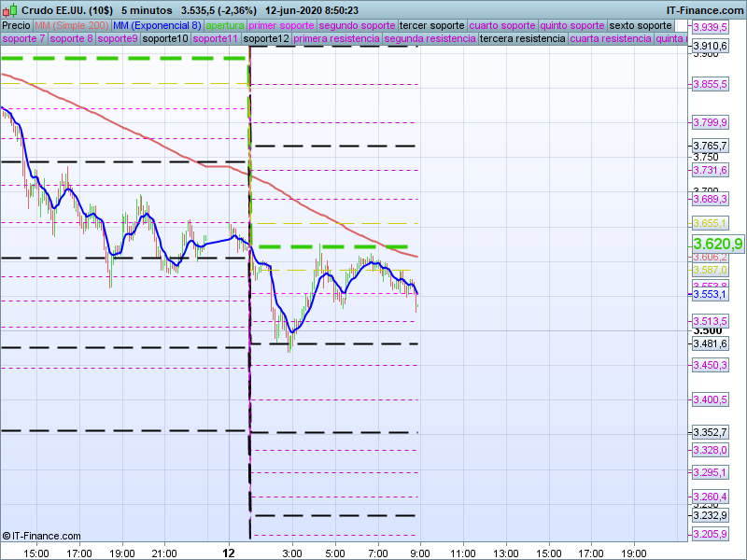Click the primera resistencia legend label
Image resolution: width=747 pixels, height=560 pixels.
[336, 39]
